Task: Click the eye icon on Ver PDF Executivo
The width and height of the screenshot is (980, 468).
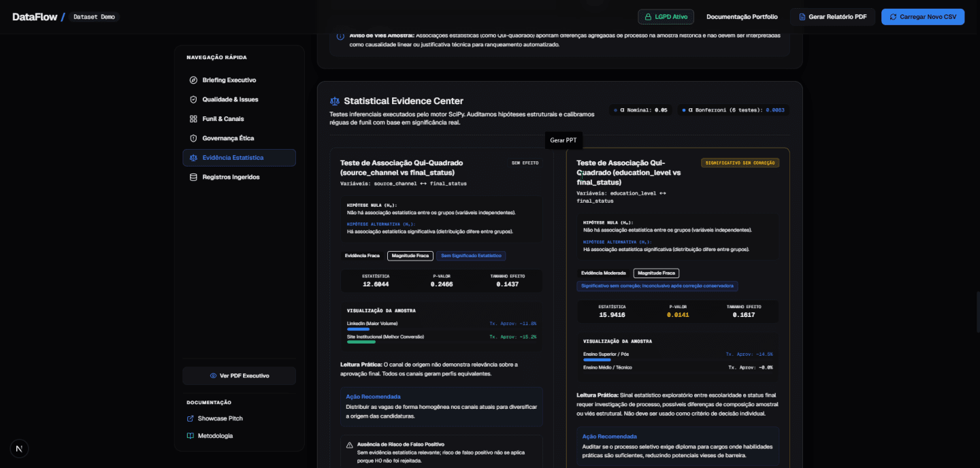Action: (213, 375)
